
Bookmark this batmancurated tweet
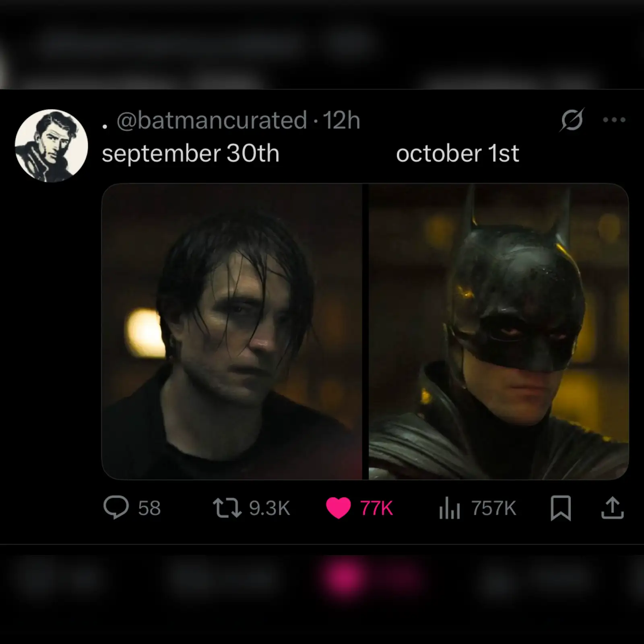(560, 508)
